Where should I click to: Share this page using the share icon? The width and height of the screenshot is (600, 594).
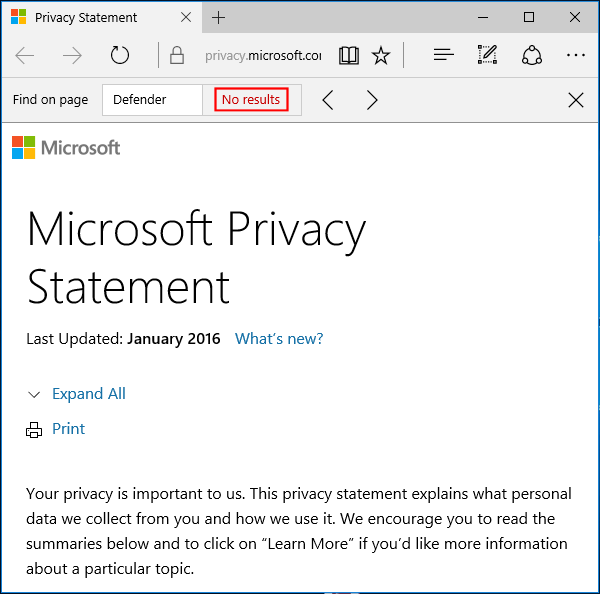click(532, 56)
